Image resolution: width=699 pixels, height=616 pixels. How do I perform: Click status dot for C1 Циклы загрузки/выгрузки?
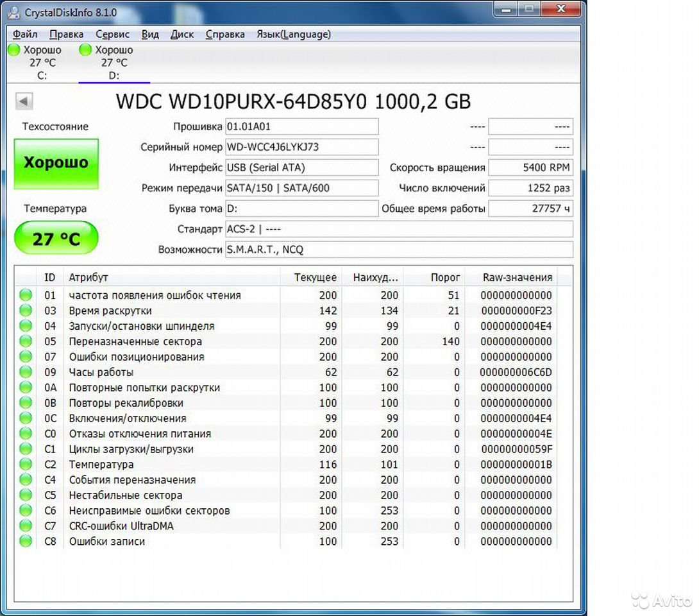[x=26, y=449]
